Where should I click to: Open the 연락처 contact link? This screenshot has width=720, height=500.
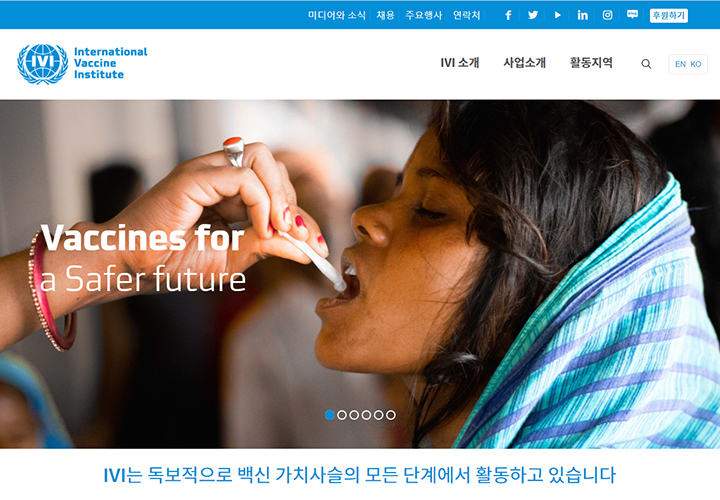tap(467, 15)
